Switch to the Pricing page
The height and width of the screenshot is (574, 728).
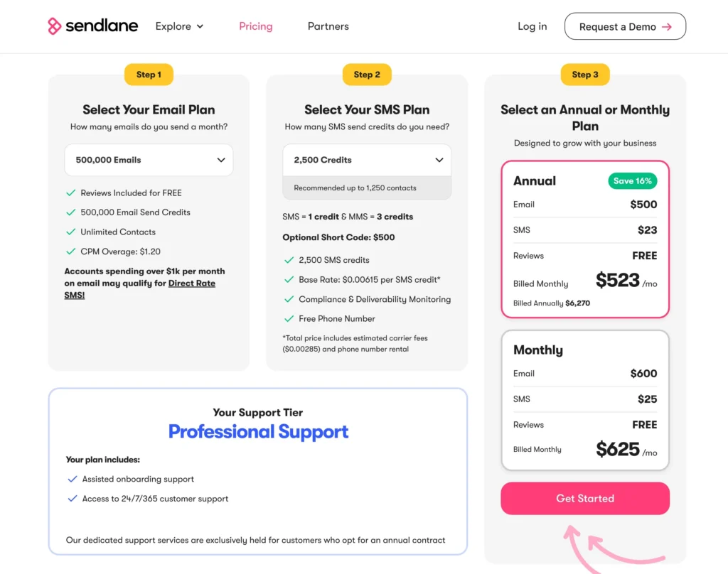pyautogui.click(x=255, y=26)
